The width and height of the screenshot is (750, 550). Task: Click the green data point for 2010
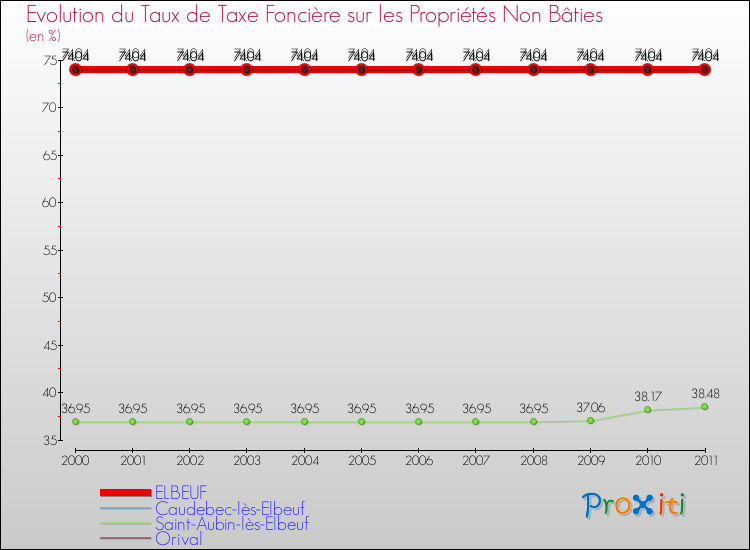pos(648,409)
